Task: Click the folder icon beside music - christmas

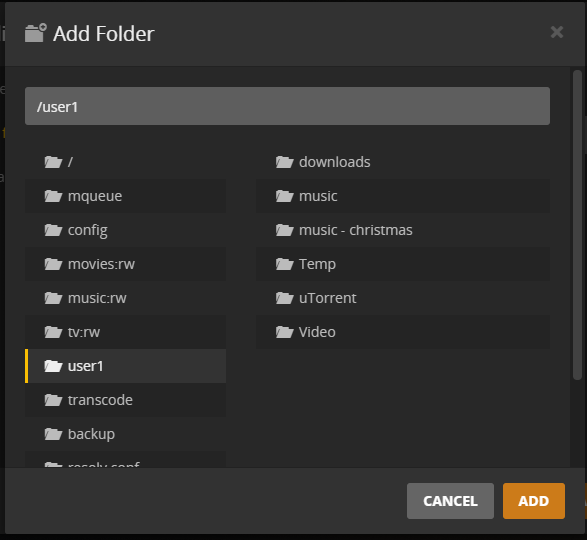Action: [285, 230]
